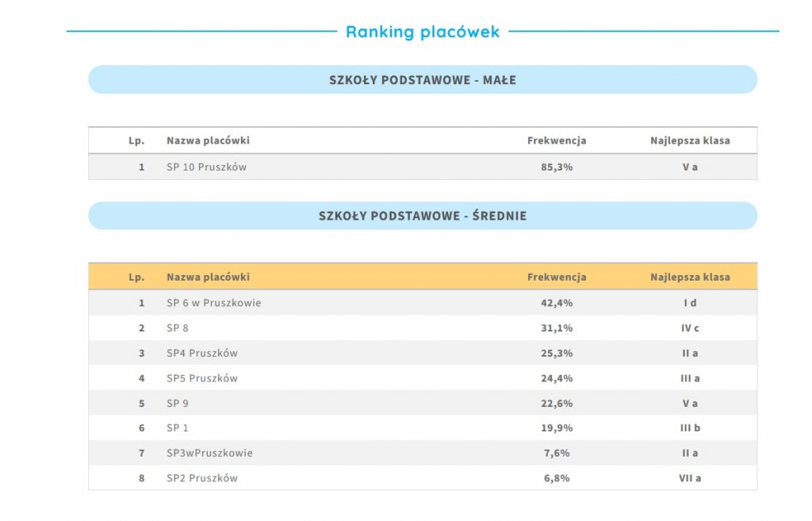The image size is (812, 521).
Task: Click Nazwa placówki header in orange header row
Action: (208, 277)
